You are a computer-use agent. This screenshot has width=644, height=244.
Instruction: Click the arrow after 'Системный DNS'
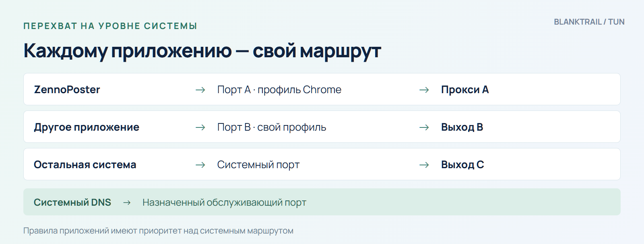(x=127, y=202)
